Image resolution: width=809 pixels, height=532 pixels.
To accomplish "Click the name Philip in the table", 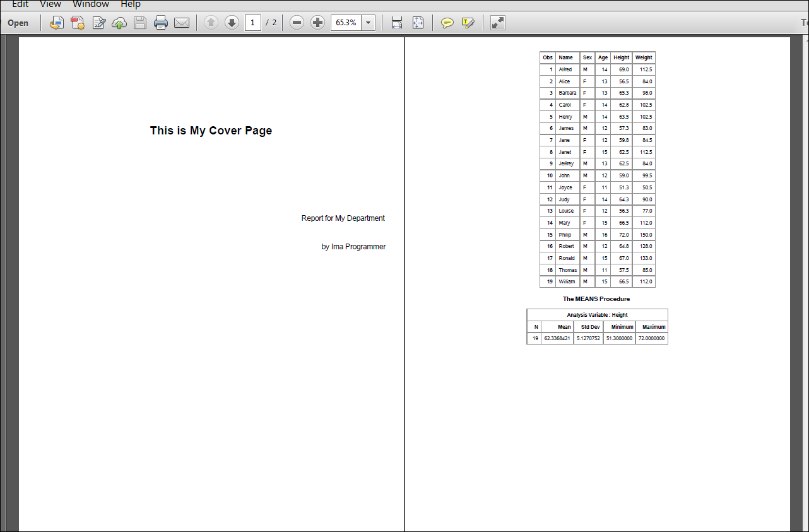I will [x=565, y=235].
